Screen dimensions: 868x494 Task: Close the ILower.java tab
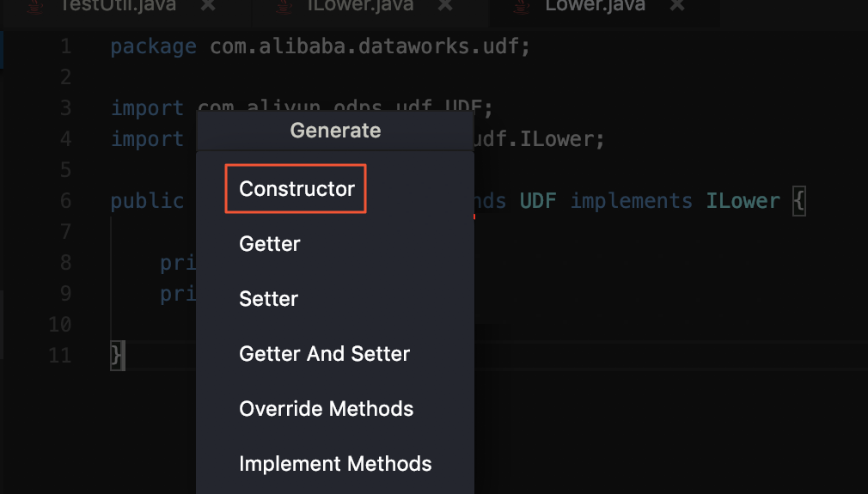pyautogui.click(x=444, y=5)
